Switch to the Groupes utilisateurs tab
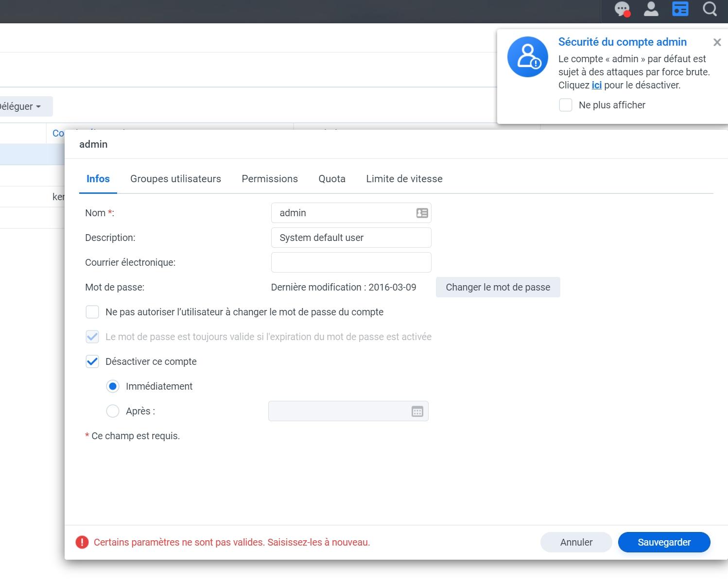Image resolution: width=728 pixels, height=583 pixels. tap(175, 179)
